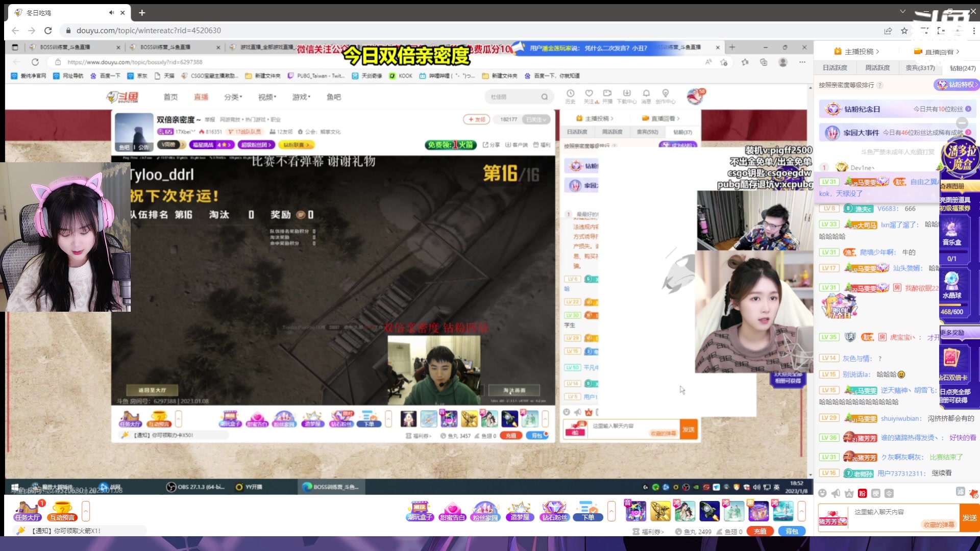The width and height of the screenshot is (980, 551).
Task: Switch to the 贵宾(3317) tab
Action: tap(920, 68)
